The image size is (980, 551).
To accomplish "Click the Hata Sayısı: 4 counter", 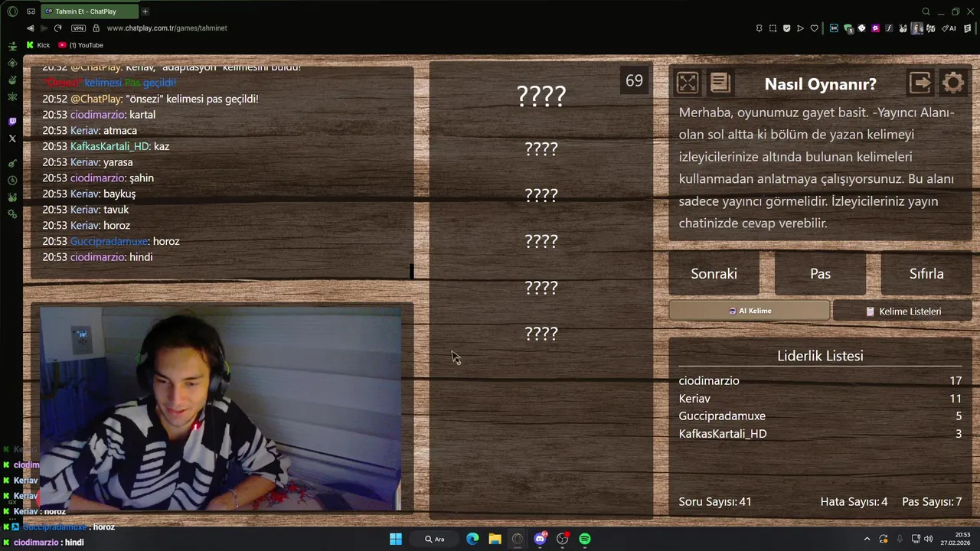I will tap(854, 502).
